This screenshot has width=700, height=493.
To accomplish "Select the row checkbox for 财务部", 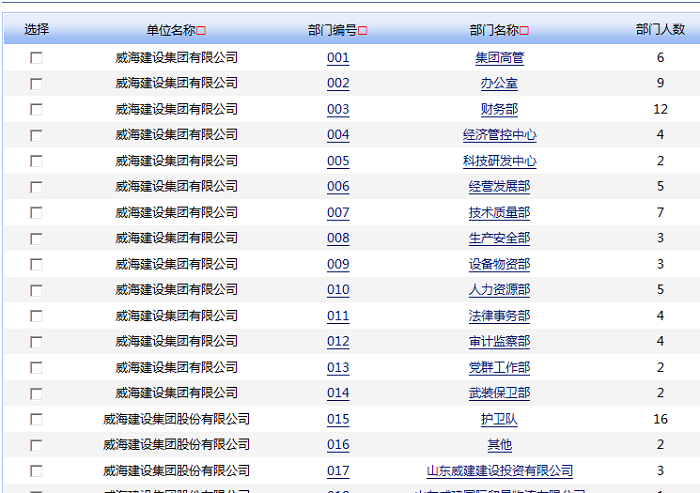I will tap(36, 110).
